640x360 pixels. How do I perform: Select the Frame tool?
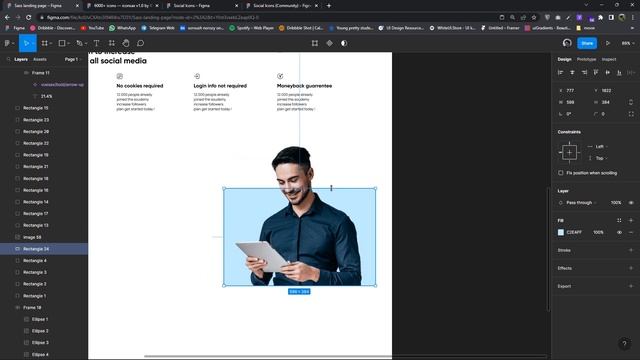[44, 43]
